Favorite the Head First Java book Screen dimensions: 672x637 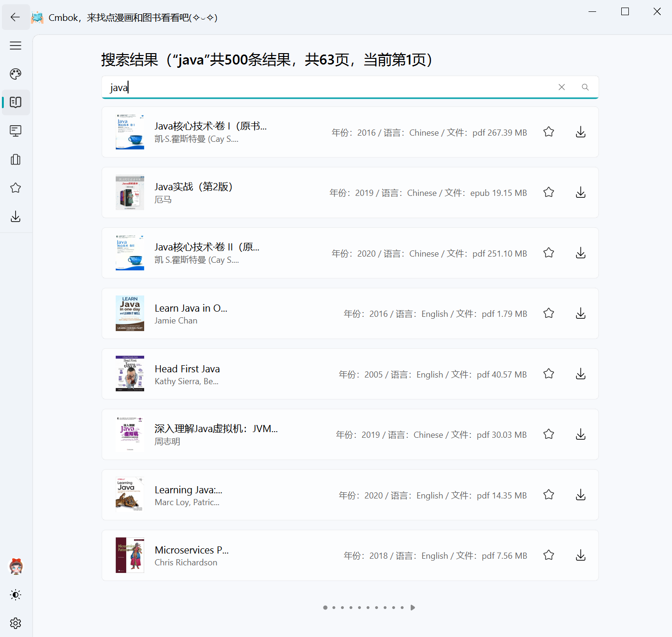[x=549, y=374]
